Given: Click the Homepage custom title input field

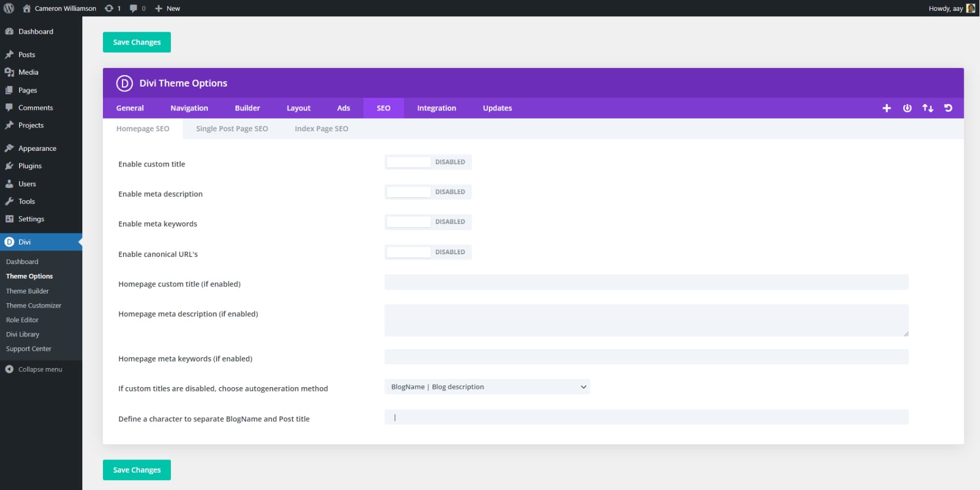Looking at the screenshot, I should click(646, 282).
